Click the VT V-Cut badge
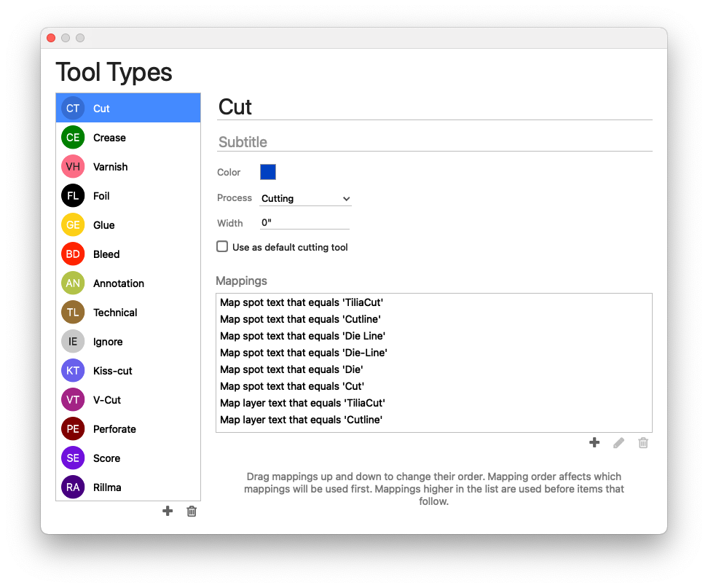The height and width of the screenshot is (588, 708). (73, 400)
